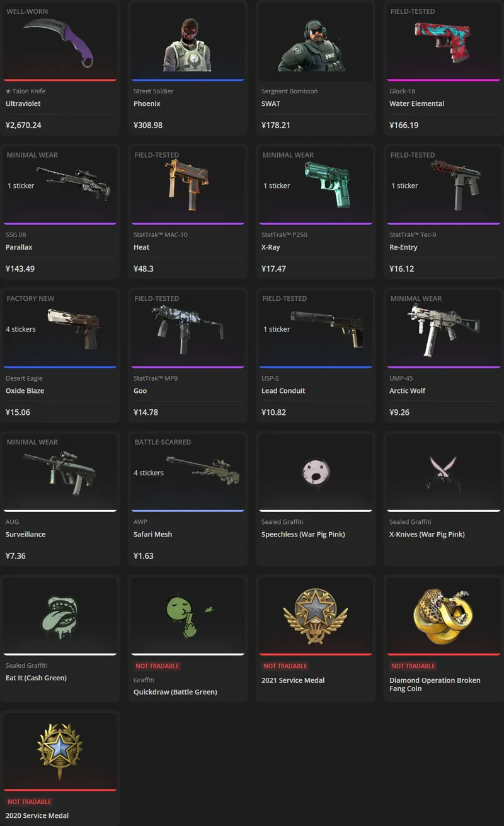
Task: Click the Street Soldier Phoenix agent image
Action: [x=187, y=44]
